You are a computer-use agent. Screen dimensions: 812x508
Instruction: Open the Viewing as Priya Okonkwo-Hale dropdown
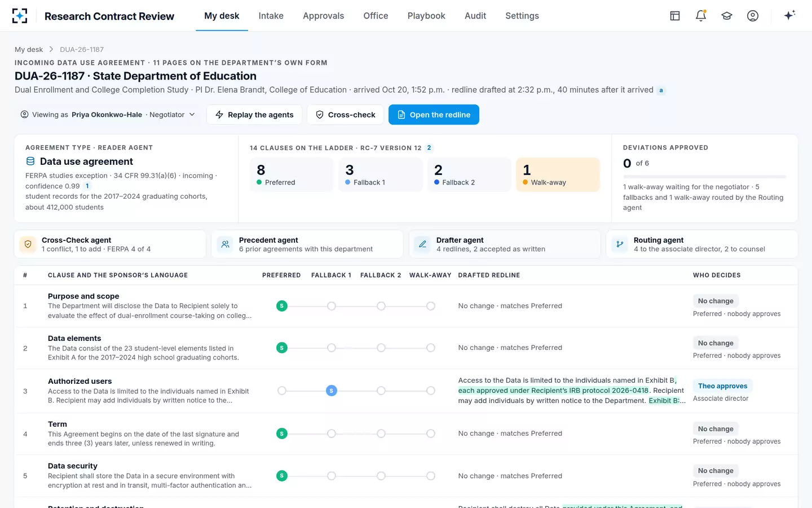[x=108, y=115]
